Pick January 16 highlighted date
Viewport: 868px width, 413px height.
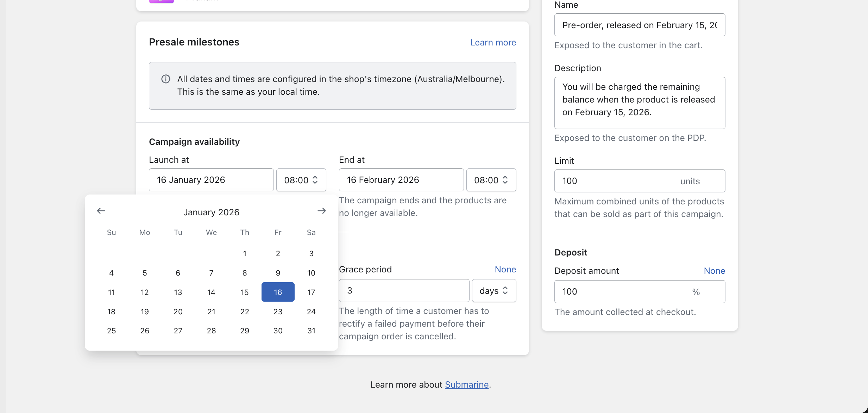278,292
